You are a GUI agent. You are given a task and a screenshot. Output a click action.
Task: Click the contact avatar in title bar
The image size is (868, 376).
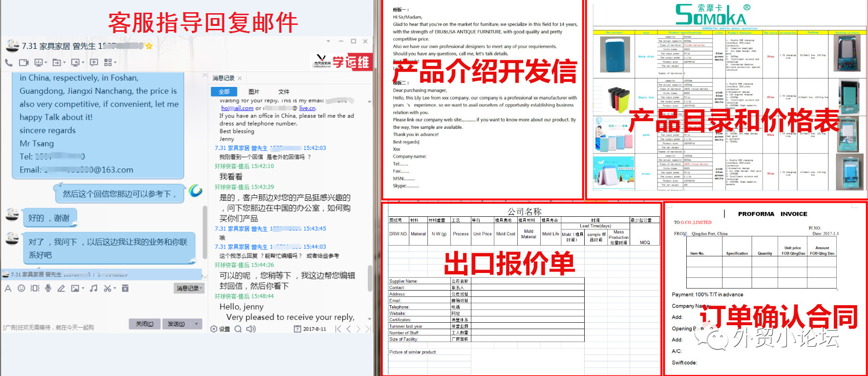click(12, 46)
